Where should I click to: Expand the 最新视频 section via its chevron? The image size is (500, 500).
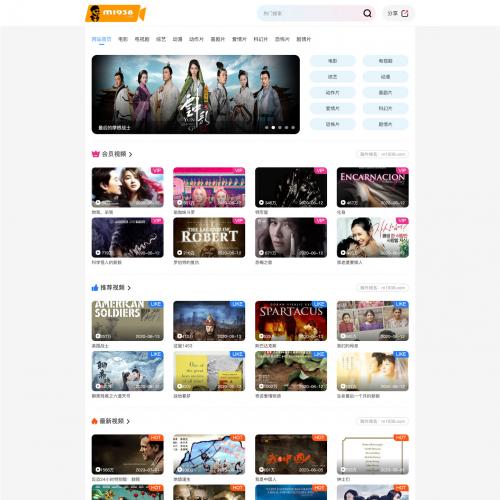point(128,421)
